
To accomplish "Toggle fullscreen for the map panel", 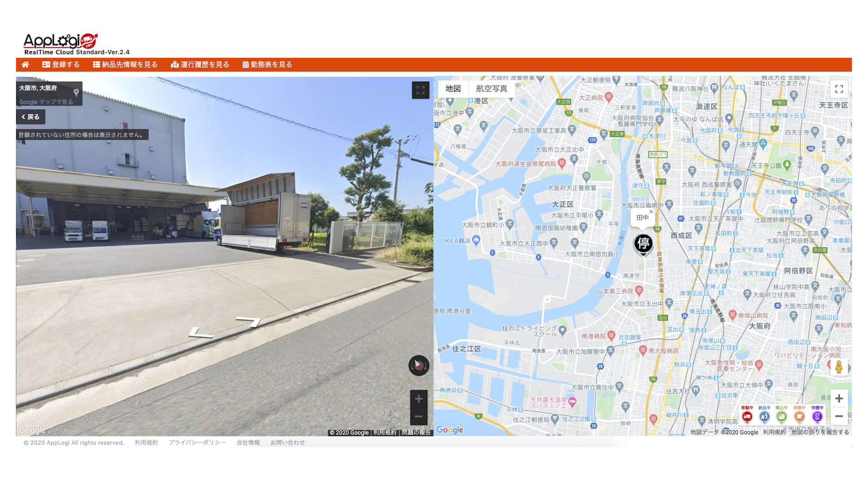I will [x=839, y=89].
